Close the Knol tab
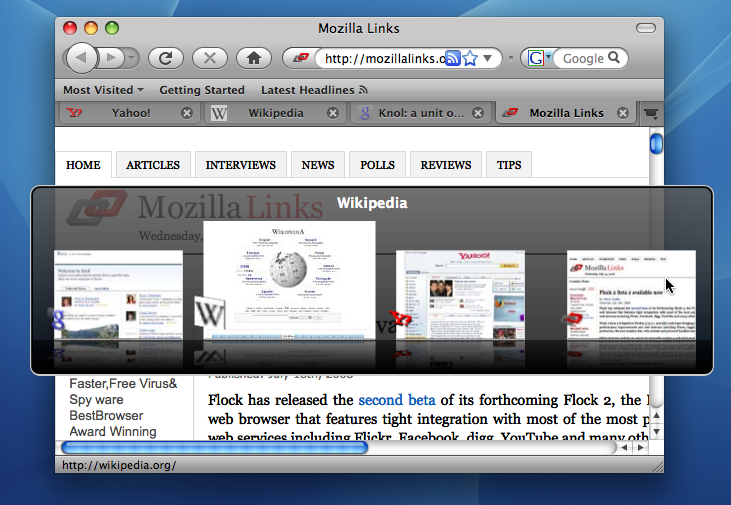731x505 pixels. point(478,113)
